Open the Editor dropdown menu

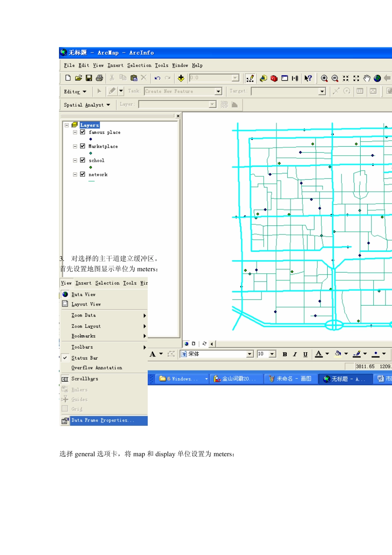tap(75, 92)
